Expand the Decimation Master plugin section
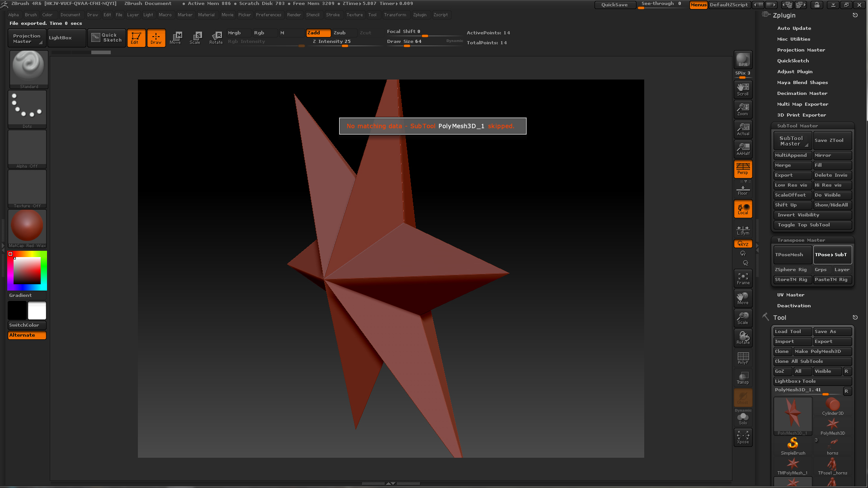 (802, 94)
